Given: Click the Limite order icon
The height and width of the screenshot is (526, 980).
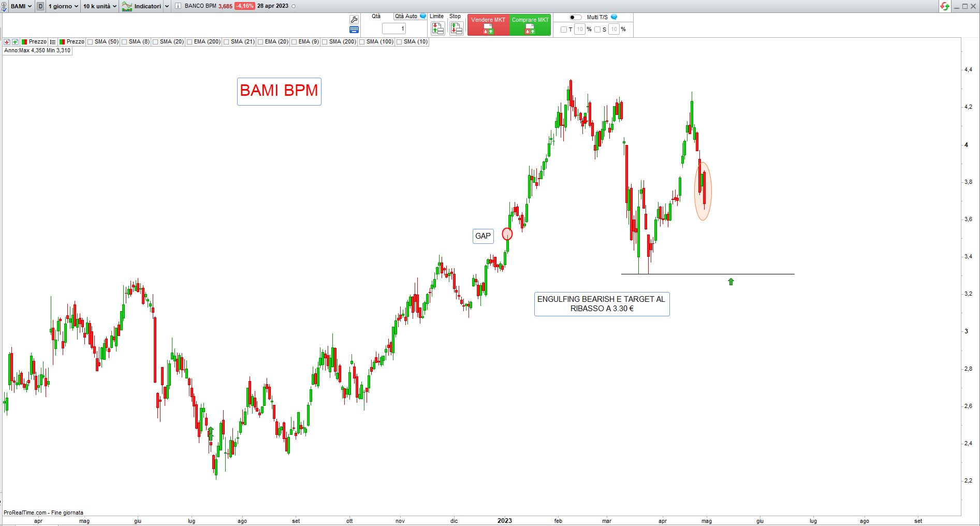Looking at the screenshot, I should [x=437, y=28].
